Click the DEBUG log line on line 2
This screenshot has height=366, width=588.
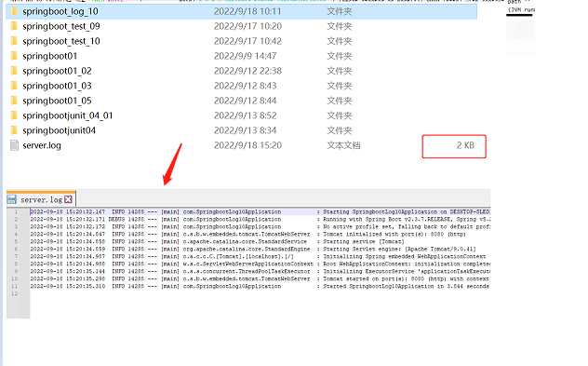click(261, 219)
